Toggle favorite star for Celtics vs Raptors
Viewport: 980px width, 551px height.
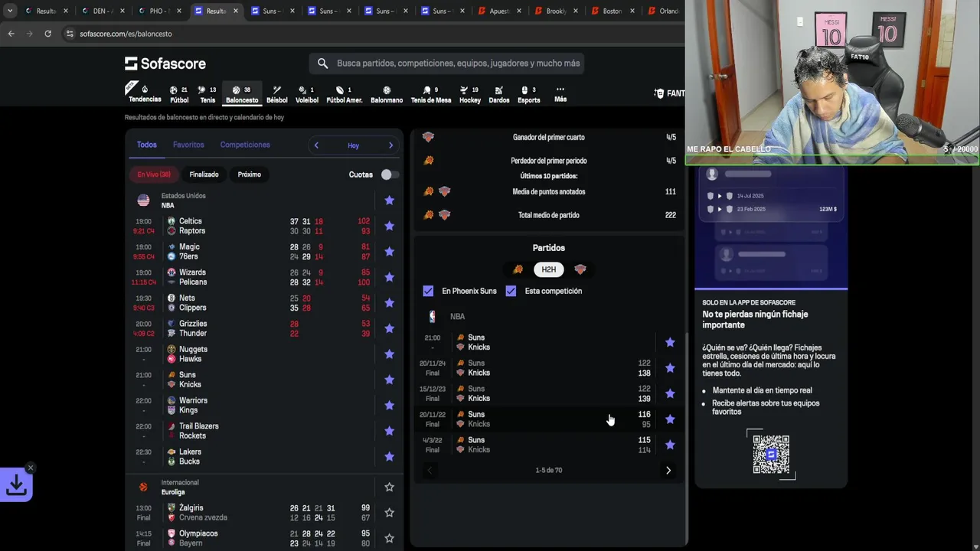point(389,226)
